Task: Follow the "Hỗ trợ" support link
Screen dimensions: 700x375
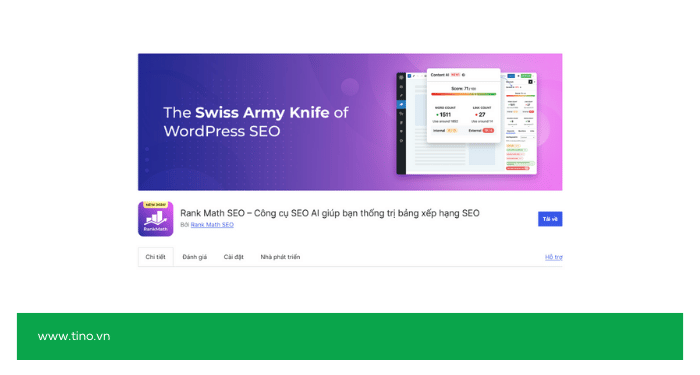Action: tap(554, 257)
